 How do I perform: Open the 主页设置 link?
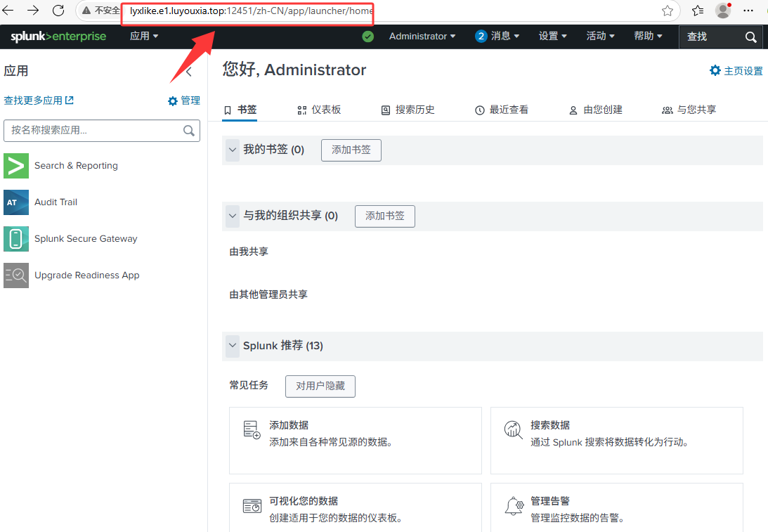(x=743, y=71)
